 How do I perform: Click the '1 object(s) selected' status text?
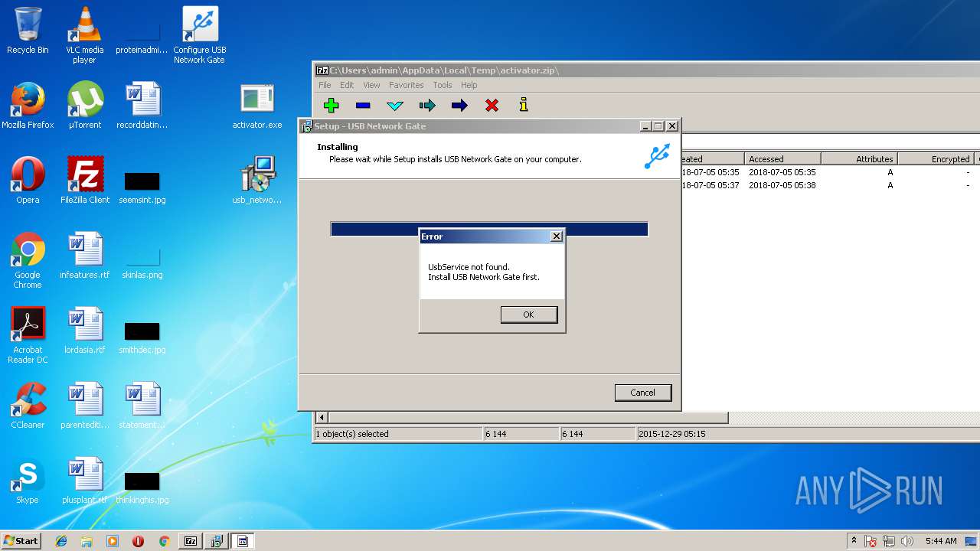(x=352, y=434)
